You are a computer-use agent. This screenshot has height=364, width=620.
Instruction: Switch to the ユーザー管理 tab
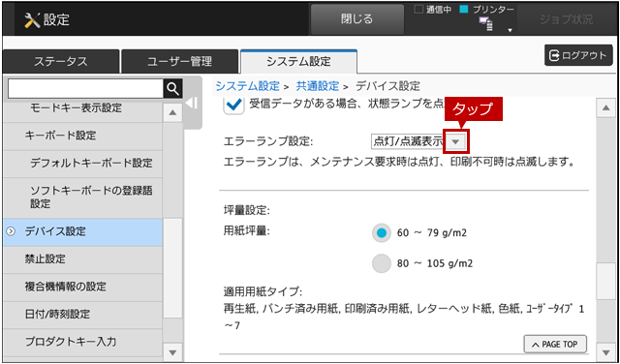(x=179, y=62)
